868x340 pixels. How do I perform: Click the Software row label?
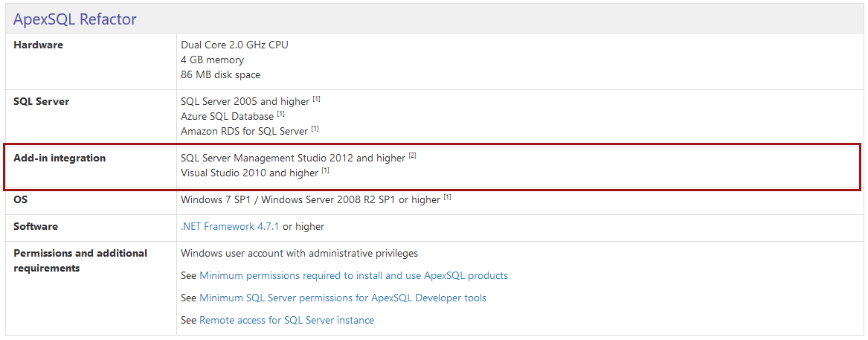coord(36,226)
